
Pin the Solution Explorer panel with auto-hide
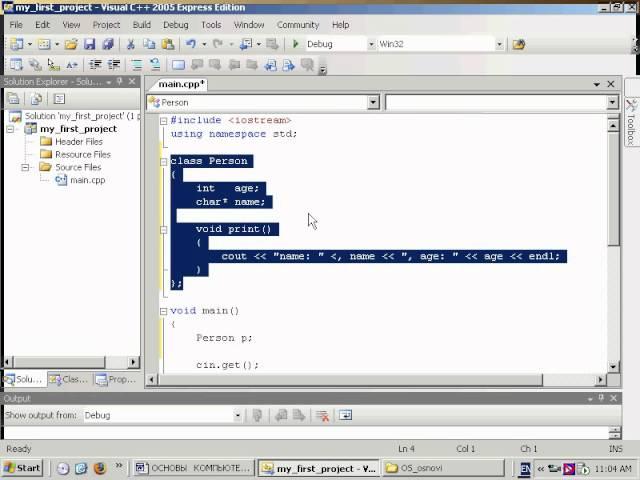tap(120, 81)
